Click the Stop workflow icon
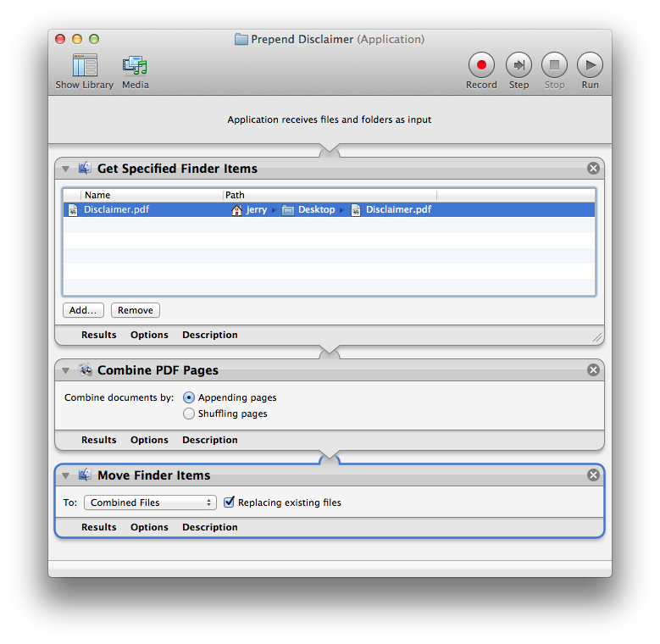Viewport: 660px width, 644px height. [554, 65]
